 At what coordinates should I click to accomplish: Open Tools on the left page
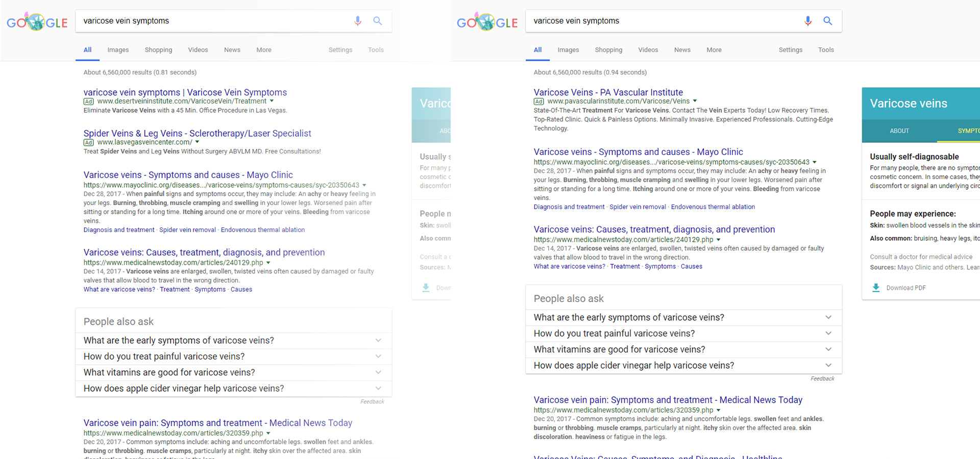[376, 50]
